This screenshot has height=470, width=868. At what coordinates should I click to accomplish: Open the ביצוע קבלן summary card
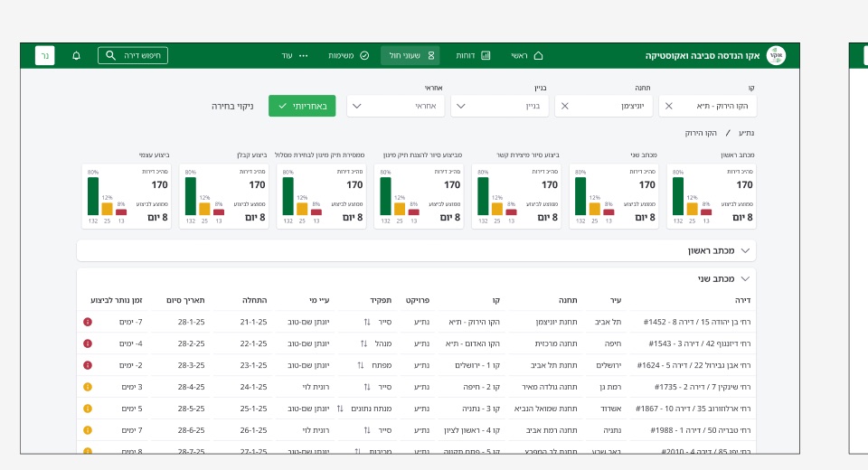pos(224,196)
